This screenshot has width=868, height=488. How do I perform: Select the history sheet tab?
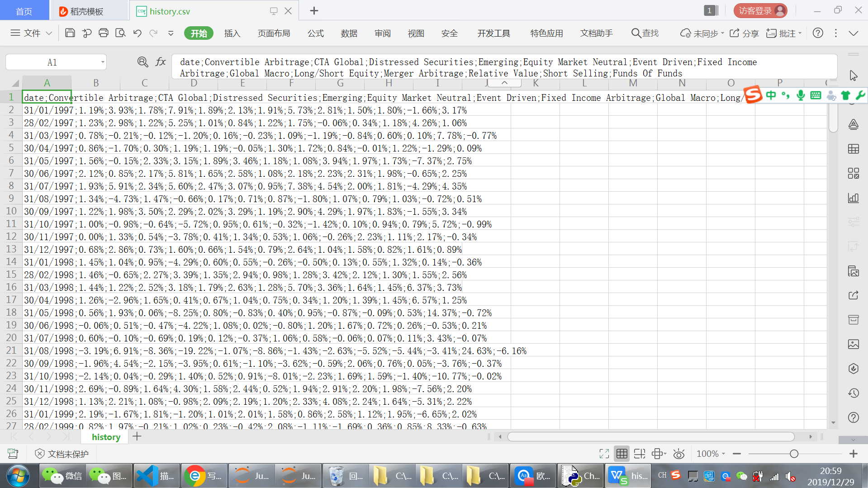[106, 437]
